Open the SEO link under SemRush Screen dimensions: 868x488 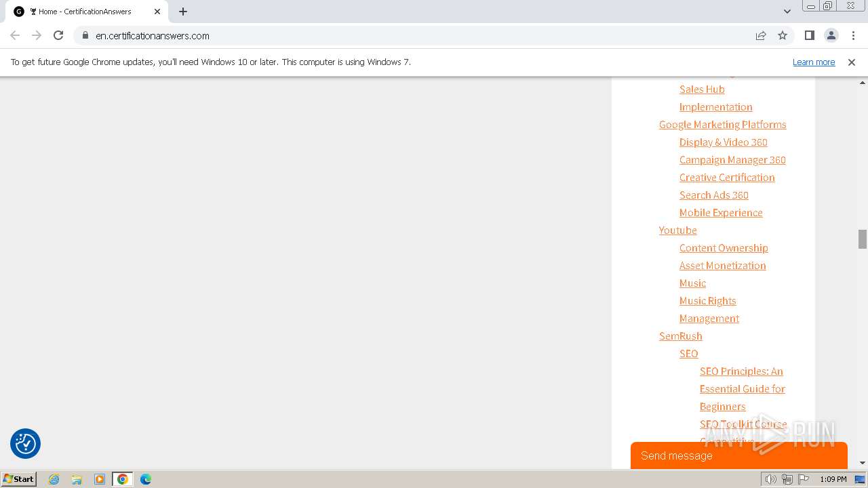(688, 354)
